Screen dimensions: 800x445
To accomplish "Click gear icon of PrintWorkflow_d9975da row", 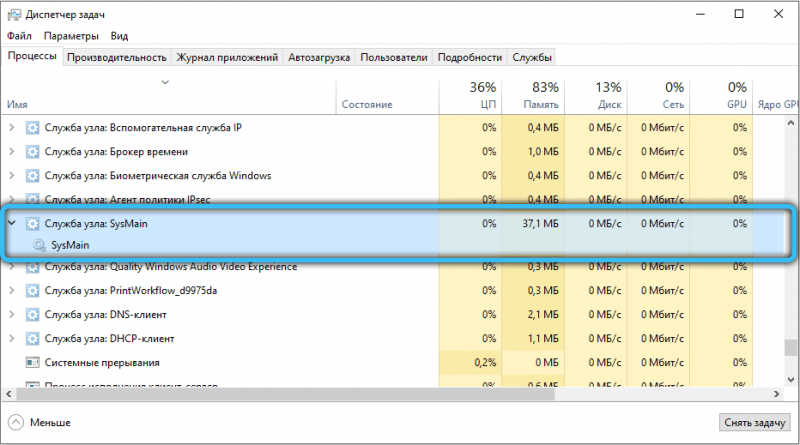I will pos(32,290).
